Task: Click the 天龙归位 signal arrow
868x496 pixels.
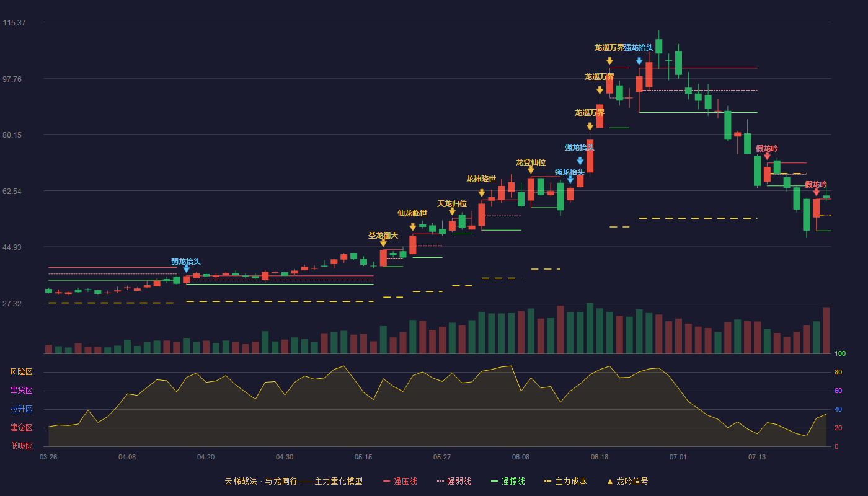Action: tap(452, 211)
